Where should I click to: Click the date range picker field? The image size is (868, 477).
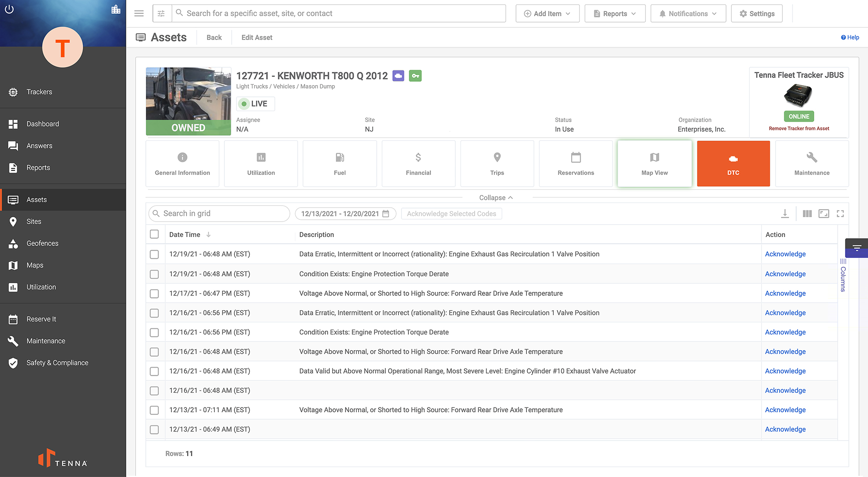[344, 213]
